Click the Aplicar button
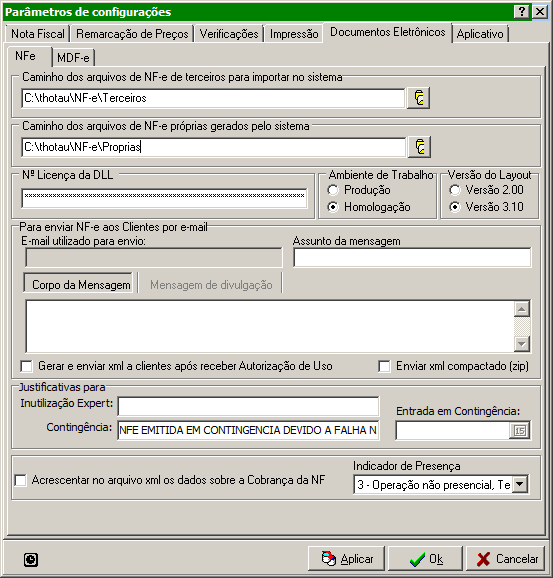Viewport: 553px width, 578px height. pyautogui.click(x=346, y=559)
